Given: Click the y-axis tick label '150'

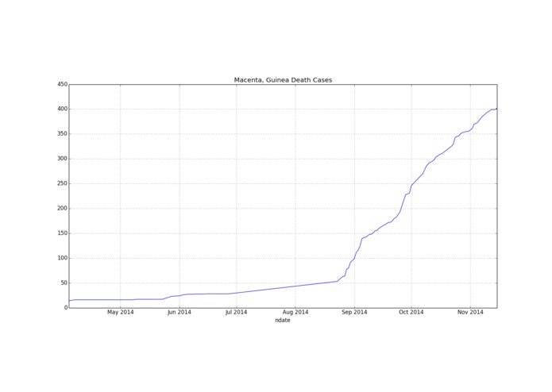Looking at the screenshot, I should pyautogui.click(x=62, y=233).
